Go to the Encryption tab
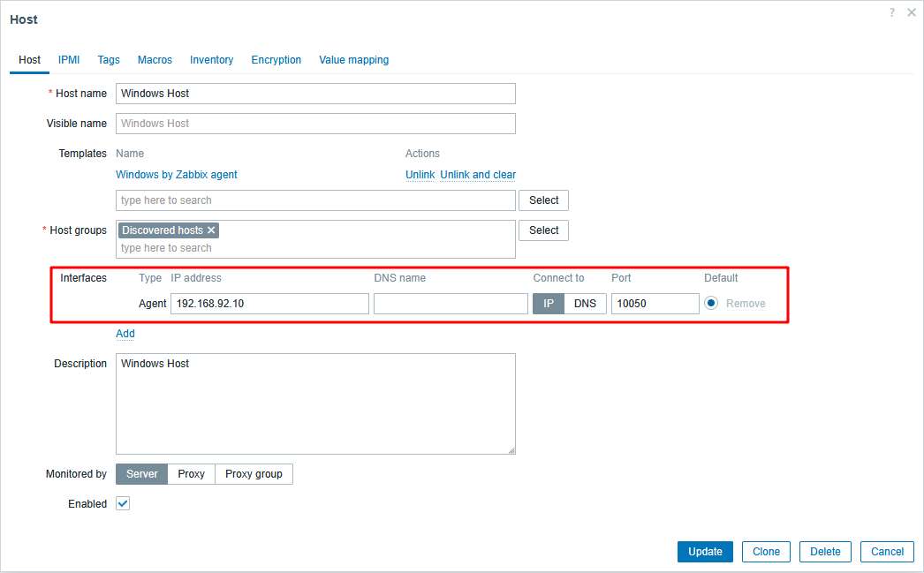Image resolution: width=924 pixels, height=573 pixels. tap(276, 60)
